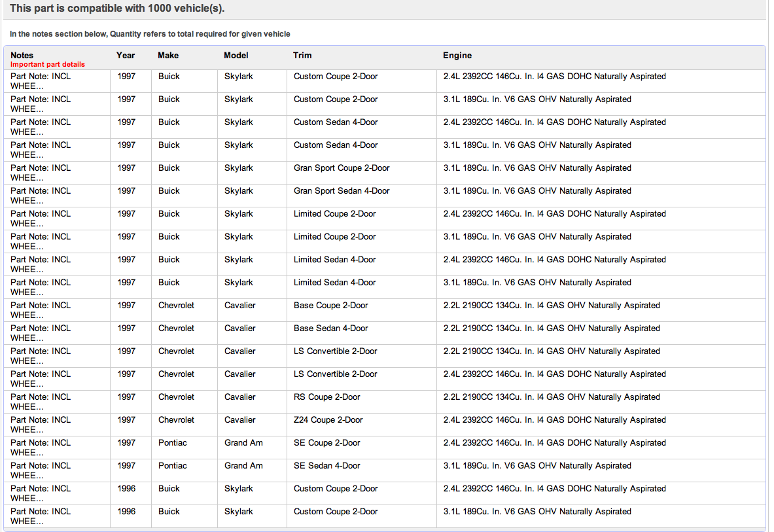This screenshot has height=532, width=774.
Task: Click the RS Coupe 2-Door trim cell
Action: (x=326, y=397)
